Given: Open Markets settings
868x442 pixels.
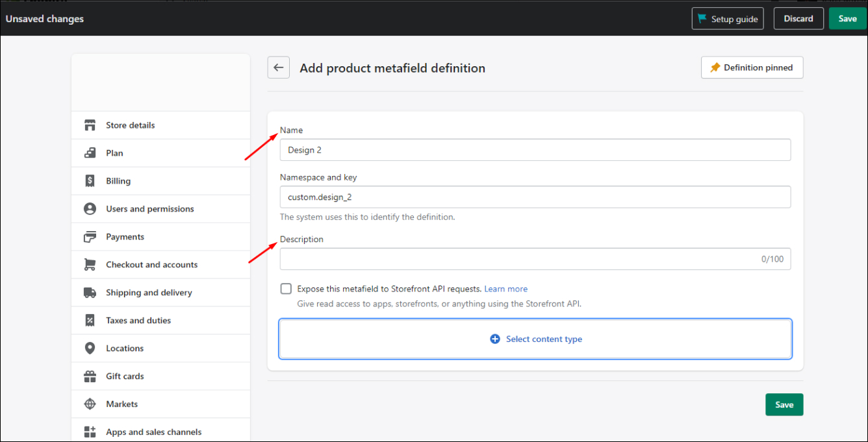Looking at the screenshot, I should 160,404.
